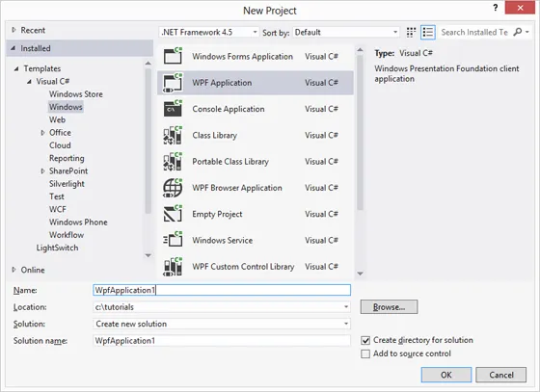Click the Browse... button
Screen dimensions: 540x392
[390, 306]
